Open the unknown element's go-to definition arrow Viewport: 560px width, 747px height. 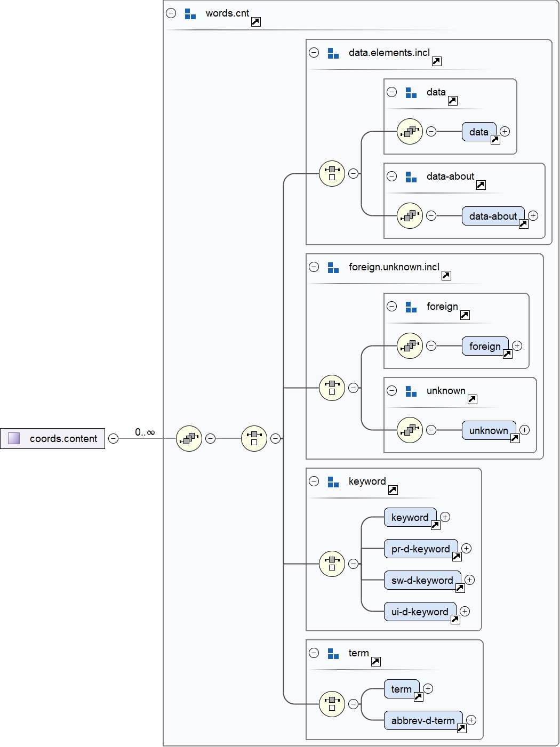coord(515,438)
